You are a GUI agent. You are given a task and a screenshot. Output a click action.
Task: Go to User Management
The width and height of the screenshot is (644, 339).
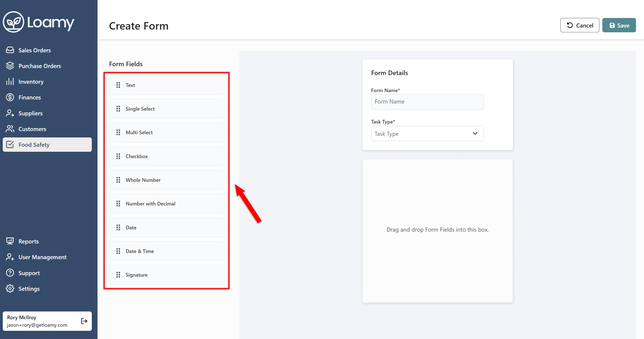[x=47, y=257]
